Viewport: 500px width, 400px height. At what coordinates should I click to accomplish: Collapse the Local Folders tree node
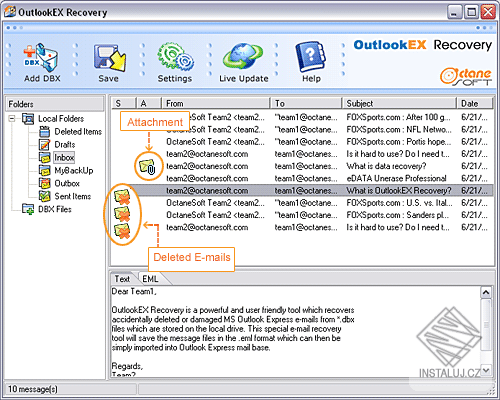click(12, 119)
